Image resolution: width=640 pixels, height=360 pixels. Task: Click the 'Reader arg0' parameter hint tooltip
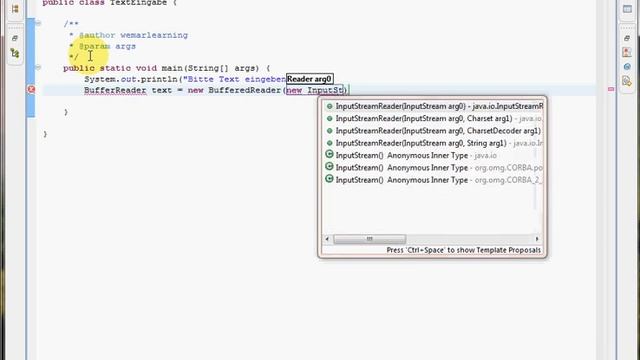[309, 79]
